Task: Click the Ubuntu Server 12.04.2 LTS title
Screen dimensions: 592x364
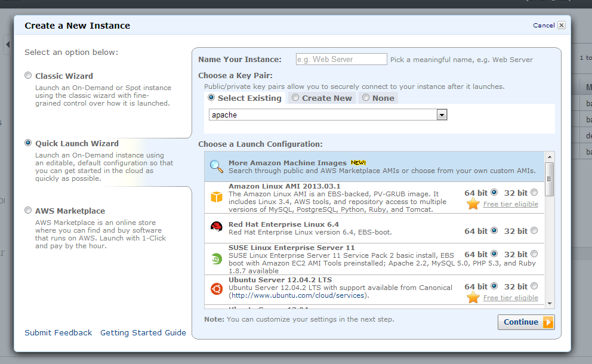Action: tap(280, 280)
